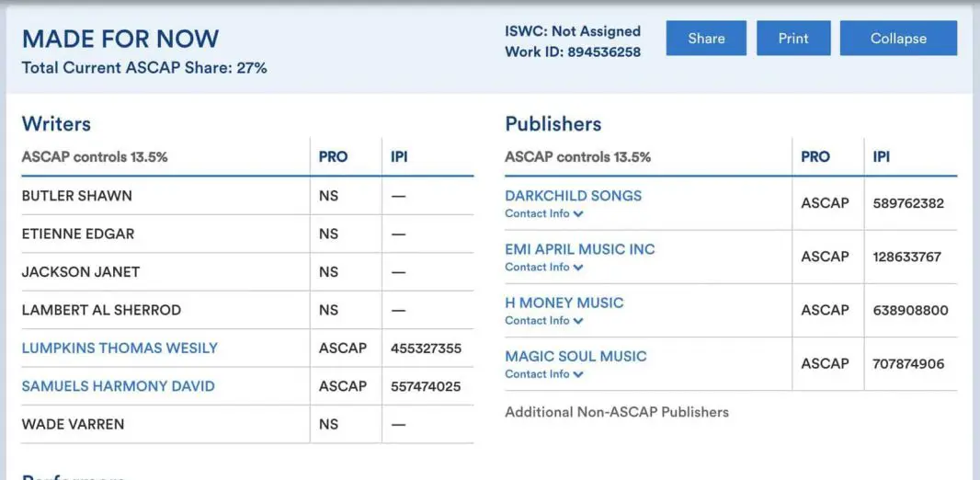Viewport: 980px width, 480px height.
Task: Click the Writers PRO column header
Action: (333, 157)
